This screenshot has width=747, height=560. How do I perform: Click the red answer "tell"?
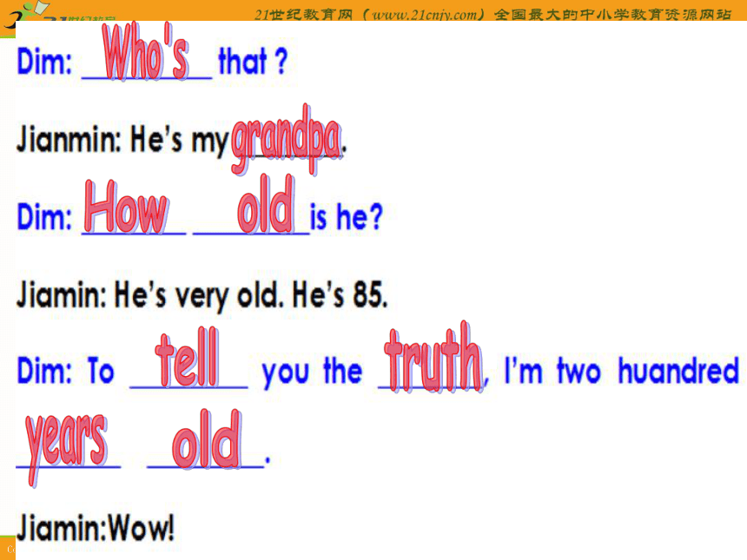[x=188, y=358]
